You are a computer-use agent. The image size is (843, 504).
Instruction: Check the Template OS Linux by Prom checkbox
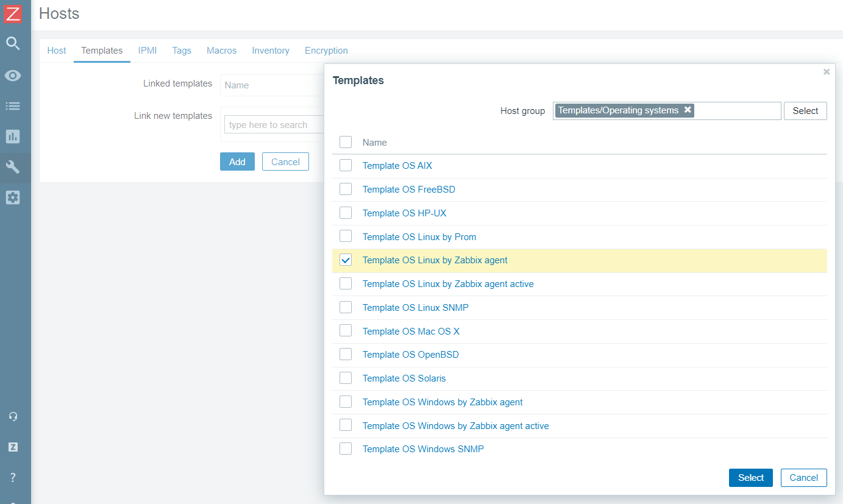tap(346, 236)
